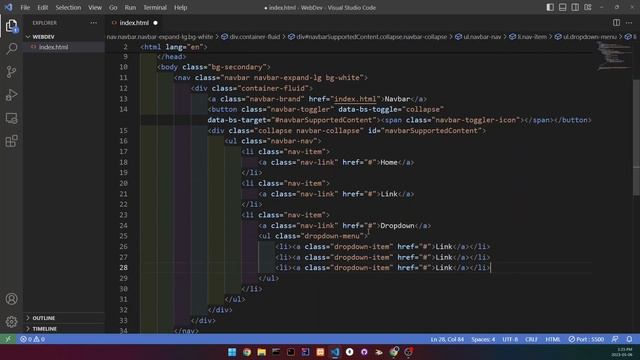Change file encoding UTF-8
Image resolution: width=640 pixels, height=360 pixels.
(x=510, y=339)
